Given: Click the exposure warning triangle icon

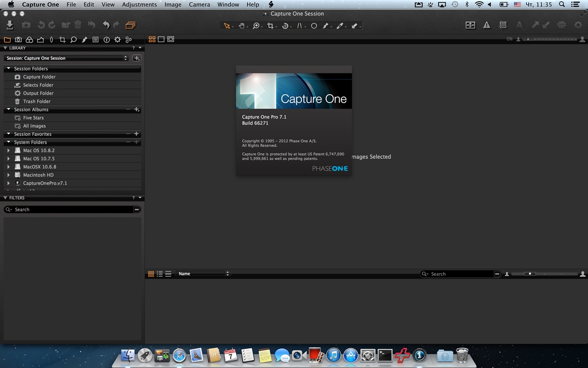Looking at the screenshot, I should [486, 25].
